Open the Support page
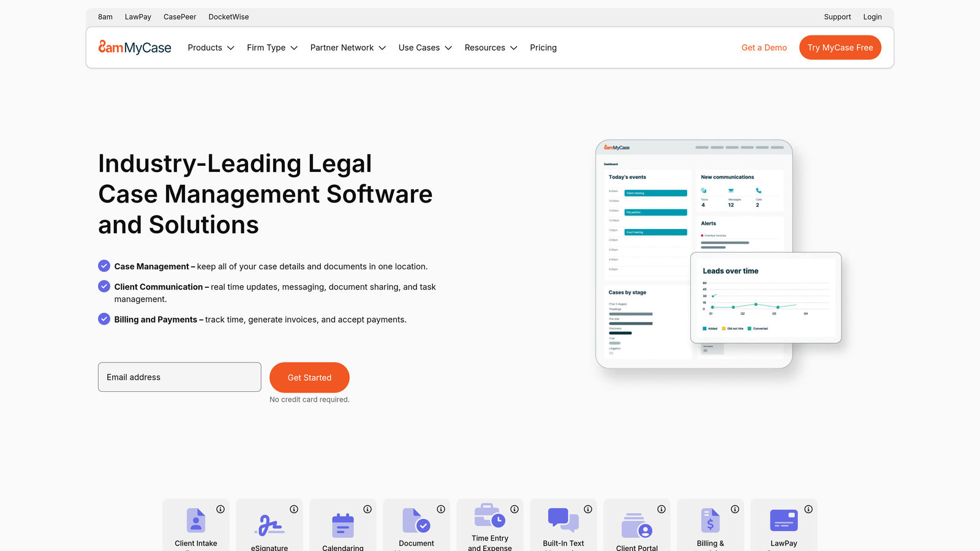Screen dimensions: 980x551 point(837,17)
